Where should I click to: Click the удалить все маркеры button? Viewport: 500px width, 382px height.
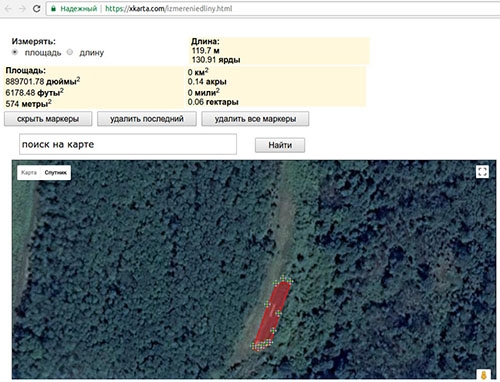(255, 119)
